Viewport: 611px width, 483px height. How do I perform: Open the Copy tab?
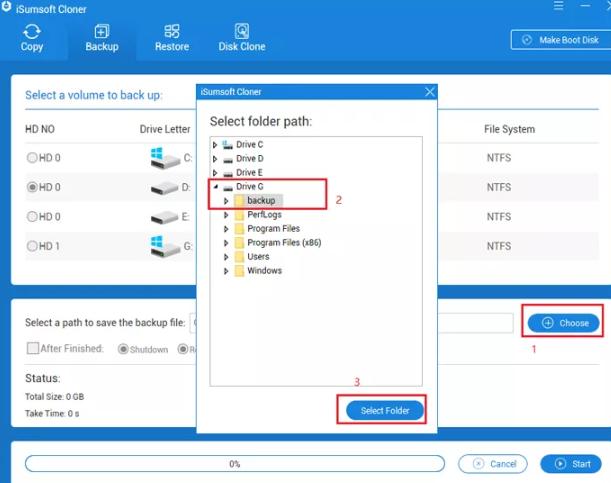[x=32, y=39]
